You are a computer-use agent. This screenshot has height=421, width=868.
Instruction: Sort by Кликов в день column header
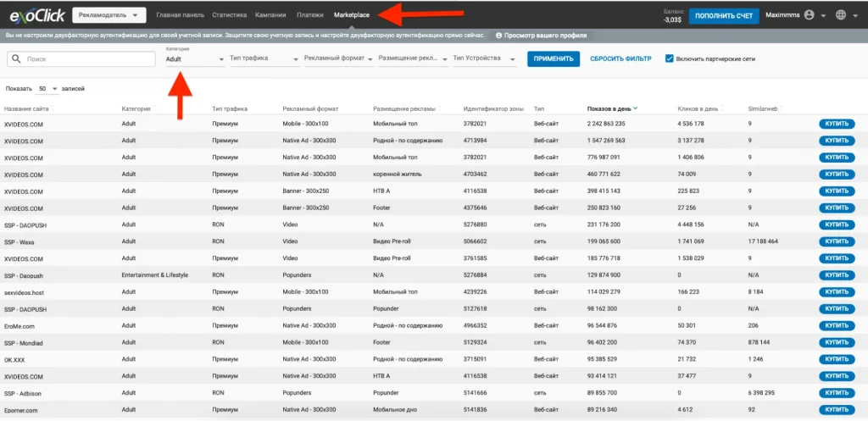point(698,109)
